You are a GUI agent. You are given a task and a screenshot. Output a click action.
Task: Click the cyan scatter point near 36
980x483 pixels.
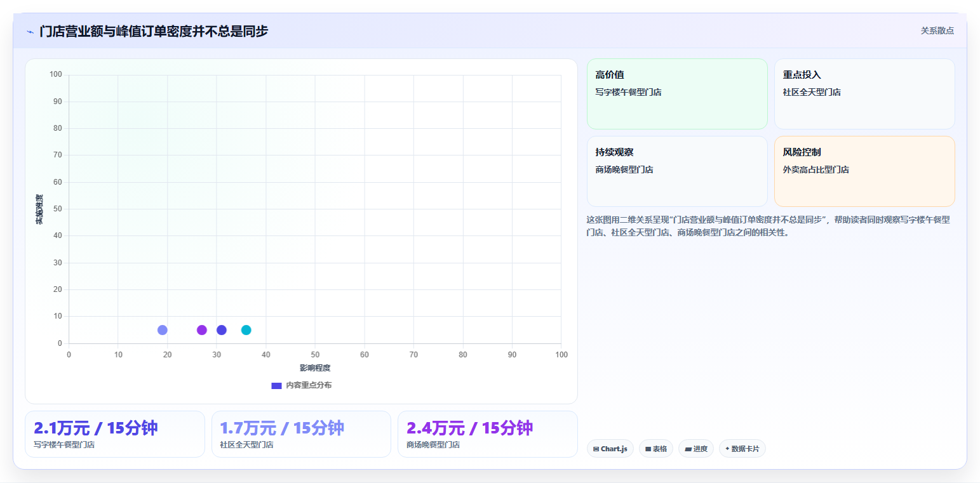pyautogui.click(x=246, y=330)
